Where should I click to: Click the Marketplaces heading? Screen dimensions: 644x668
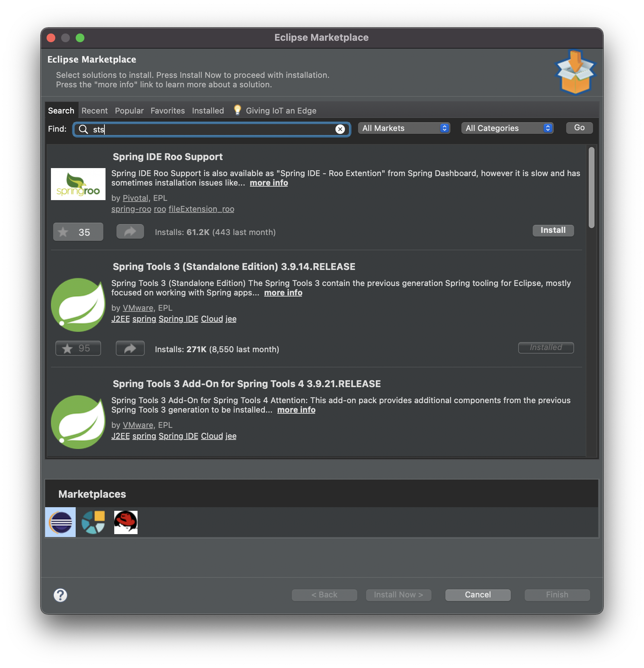[92, 494]
